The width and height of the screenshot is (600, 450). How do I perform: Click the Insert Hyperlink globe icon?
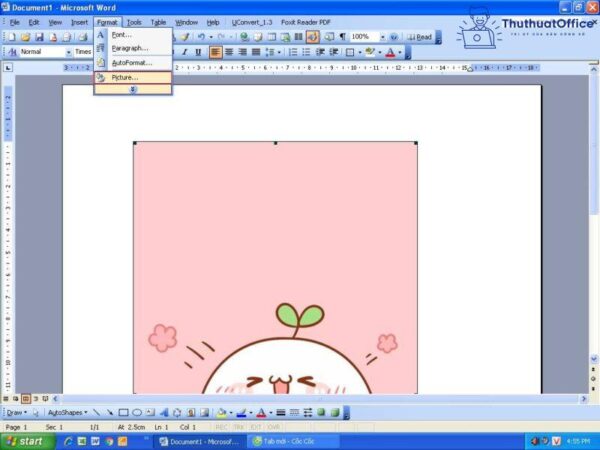(x=244, y=37)
